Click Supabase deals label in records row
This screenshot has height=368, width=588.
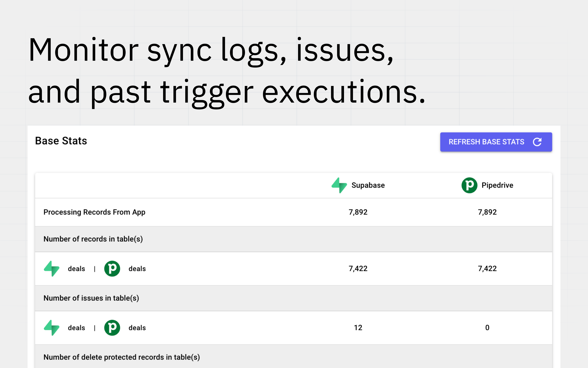tap(76, 269)
